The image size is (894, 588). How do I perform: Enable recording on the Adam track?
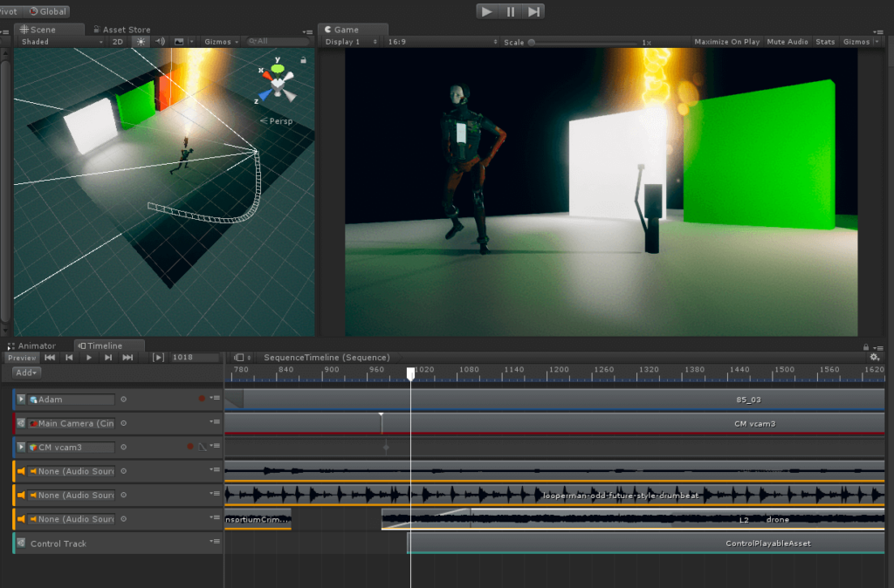tap(203, 399)
